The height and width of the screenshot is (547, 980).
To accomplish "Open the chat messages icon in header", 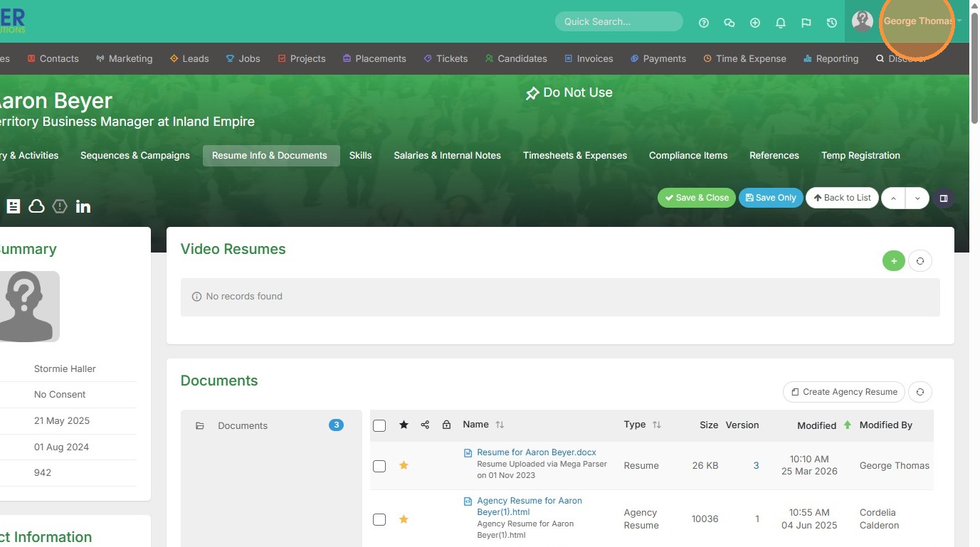I will (x=729, y=23).
